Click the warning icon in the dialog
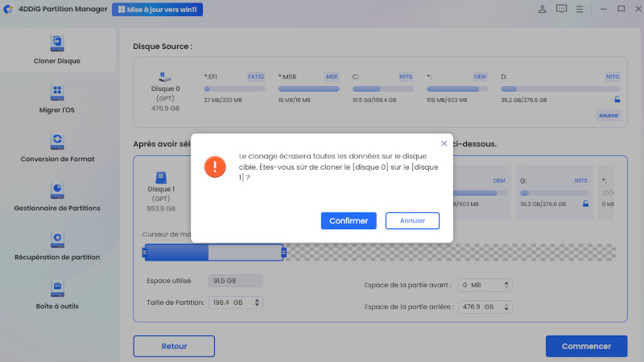Viewport: 644px width, 362px height. pos(215,167)
